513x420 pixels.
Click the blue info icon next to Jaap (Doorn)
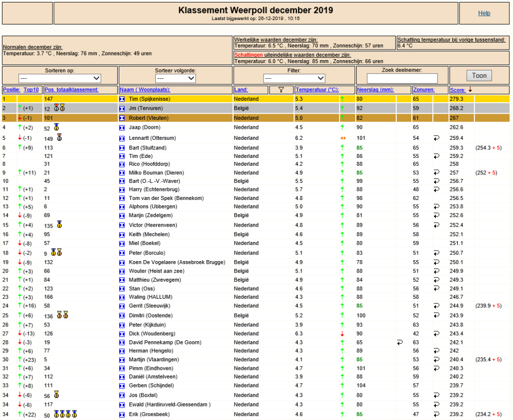pos(122,127)
